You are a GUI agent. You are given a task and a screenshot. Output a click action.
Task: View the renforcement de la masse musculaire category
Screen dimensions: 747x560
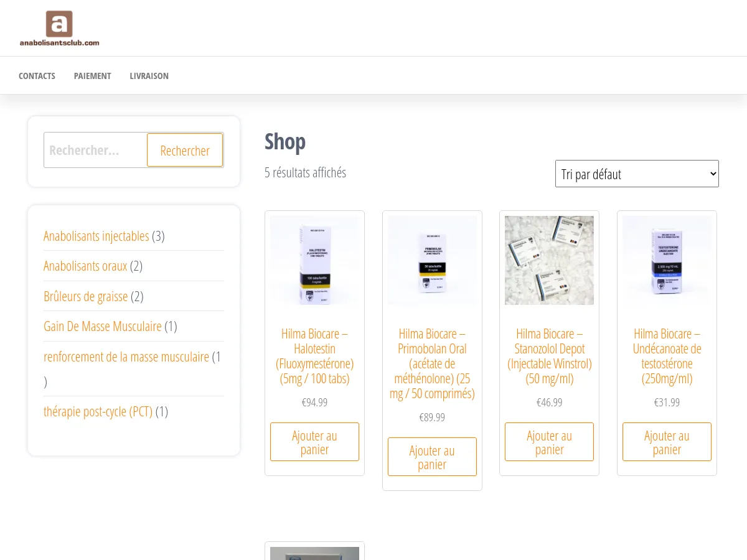pyautogui.click(x=126, y=357)
